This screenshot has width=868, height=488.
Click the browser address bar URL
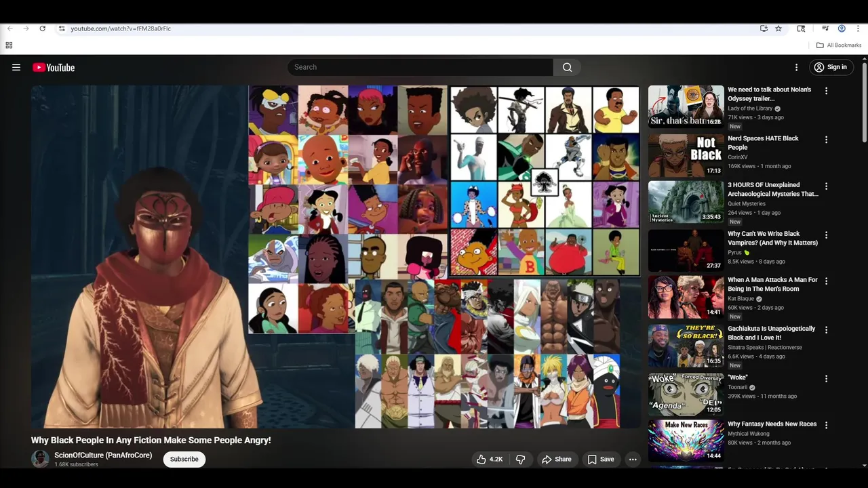(x=121, y=28)
